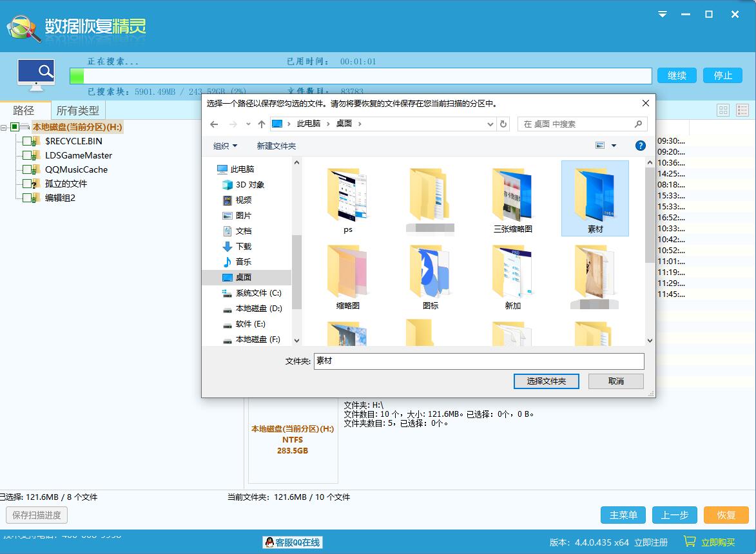Select 视频 in the navigation pane
This screenshot has height=554, width=756.
pyautogui.click(x=237, y=200)
